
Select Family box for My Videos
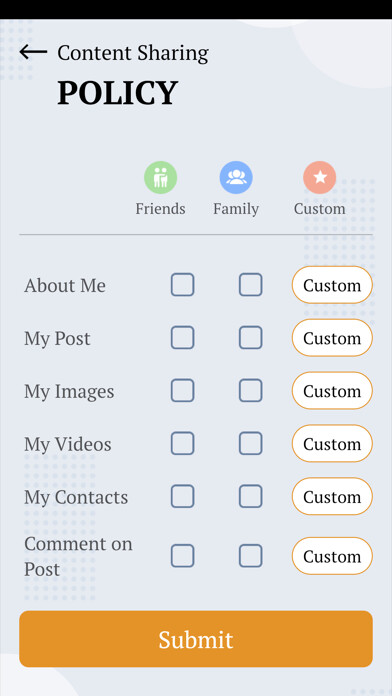(x=250, y=443)
